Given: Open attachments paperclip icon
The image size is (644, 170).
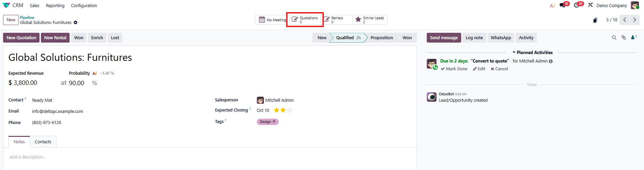Looking at the screenshot, I should click(623, 38).
